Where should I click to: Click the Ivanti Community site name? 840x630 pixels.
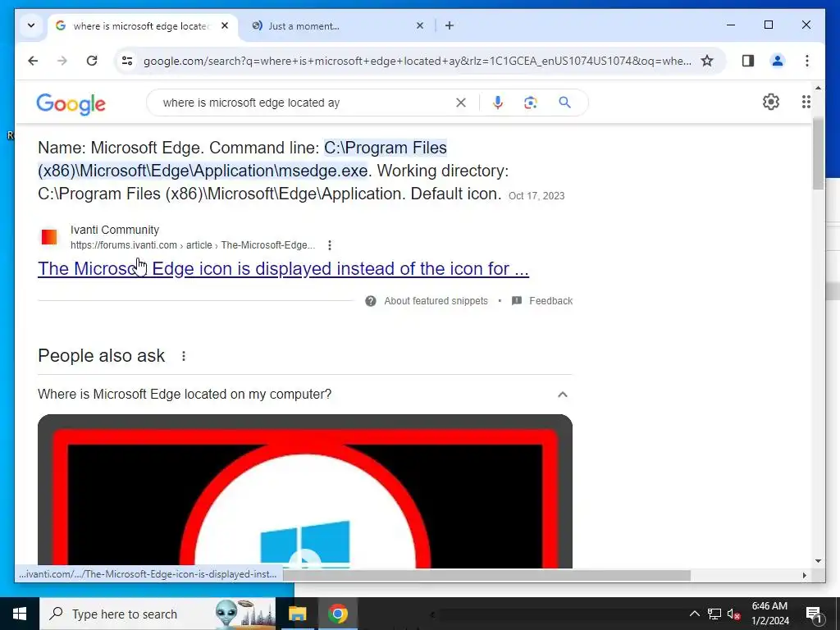115,230
